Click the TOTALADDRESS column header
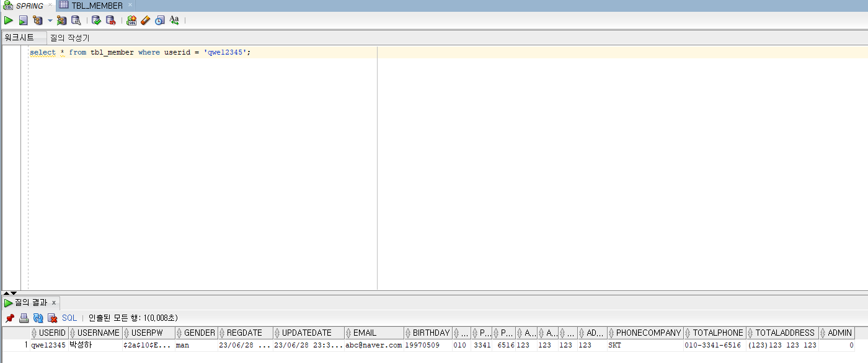Screen dimensions: 868x363 pos(782,333)
